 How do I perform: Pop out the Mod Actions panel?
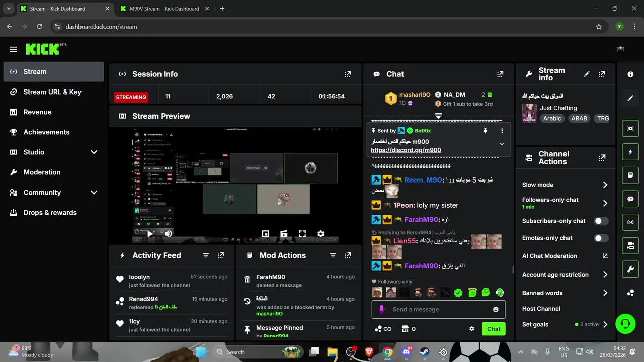pos(348,255)
